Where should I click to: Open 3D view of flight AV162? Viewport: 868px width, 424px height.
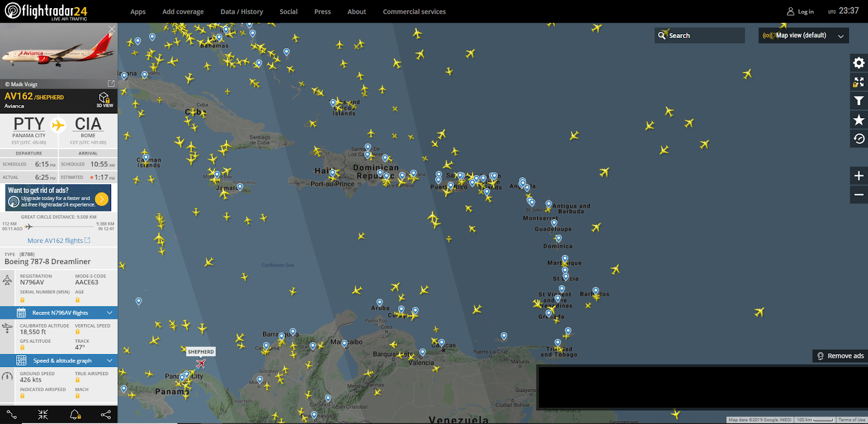[105, 100]
